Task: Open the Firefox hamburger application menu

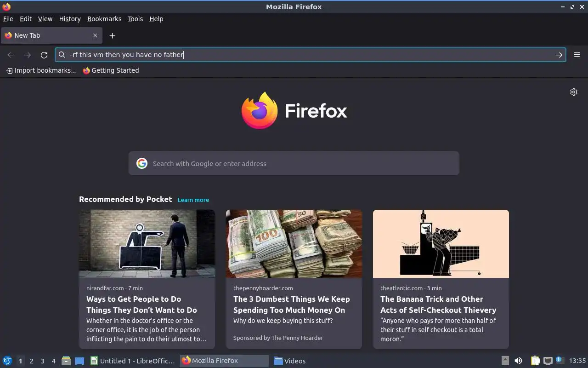Action: pyautogui.click(x=577, y=55)
